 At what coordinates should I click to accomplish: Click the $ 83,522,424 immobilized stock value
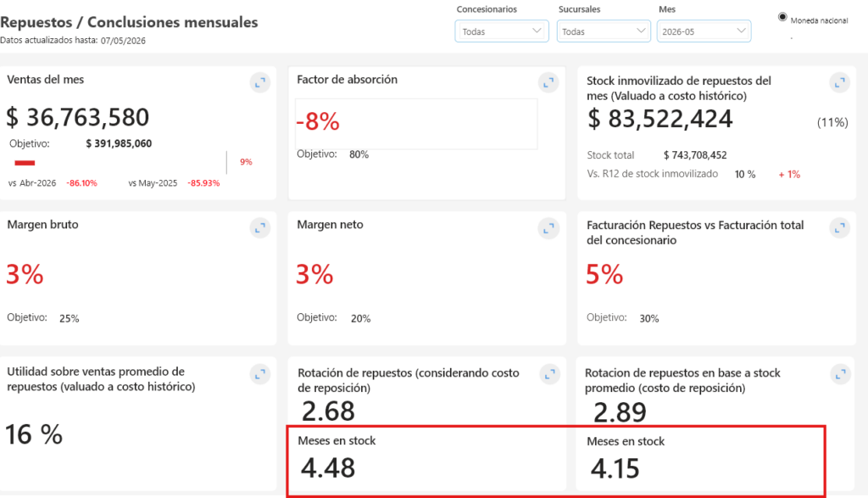click(659, 119)
